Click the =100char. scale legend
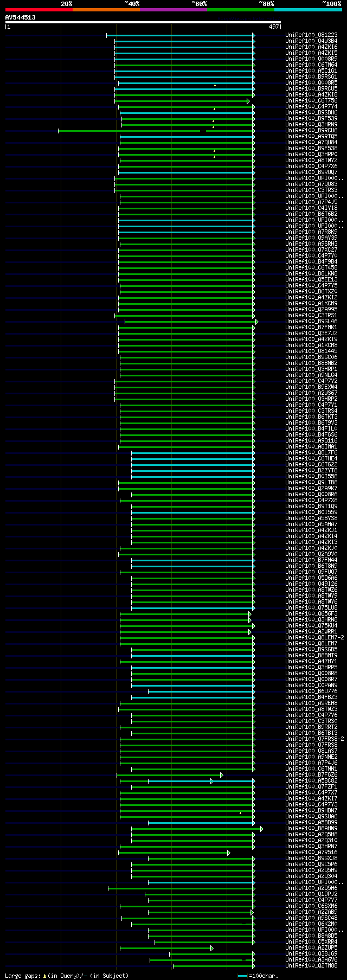The width and height of the screenshot is (347, 980). click(x=258, y=976)
